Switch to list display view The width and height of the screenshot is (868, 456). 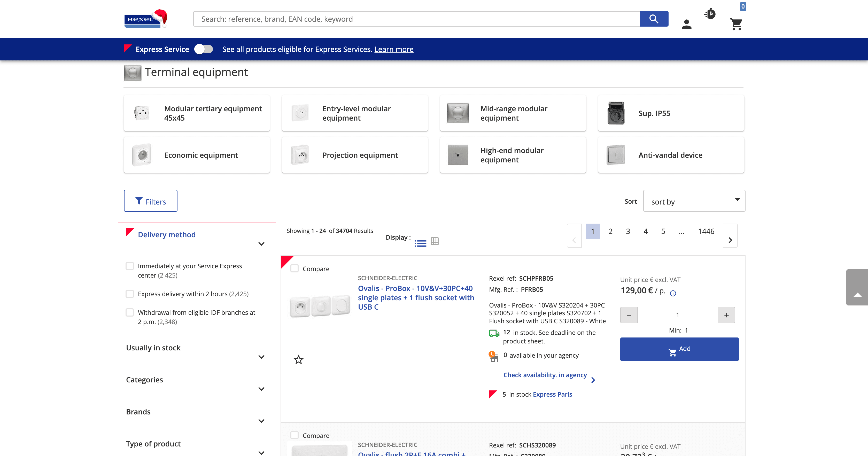pos(420,243)
